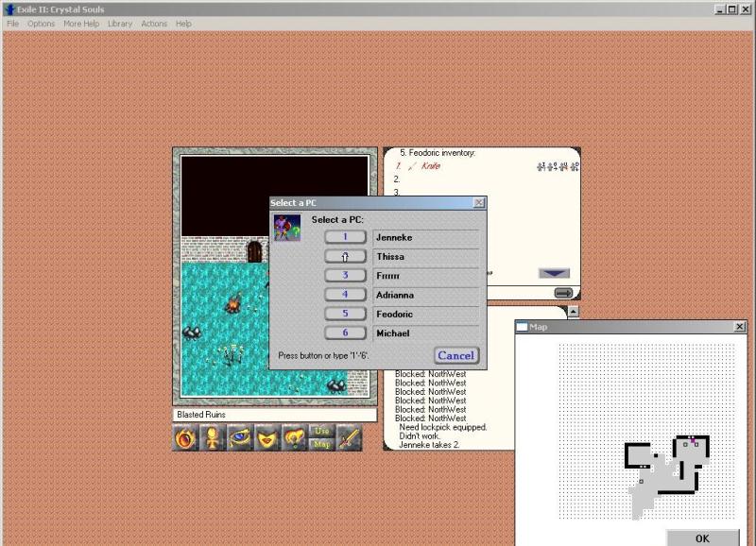
Task: Close the Map window
Action: point(739,327)
